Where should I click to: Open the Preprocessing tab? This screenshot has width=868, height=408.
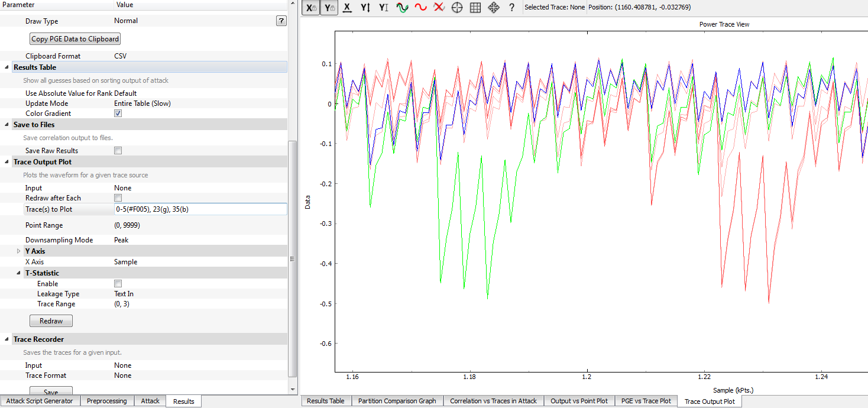(x=106, y=401)
